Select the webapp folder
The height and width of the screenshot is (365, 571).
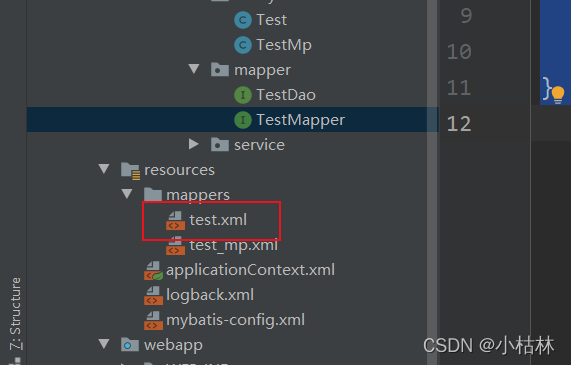coord(173,345)
